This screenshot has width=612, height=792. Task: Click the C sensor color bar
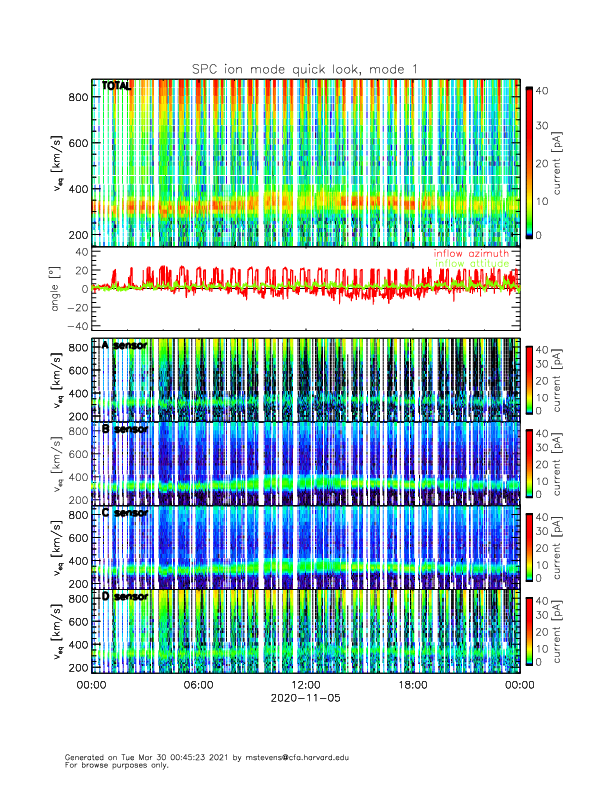(x=528, y=547)
